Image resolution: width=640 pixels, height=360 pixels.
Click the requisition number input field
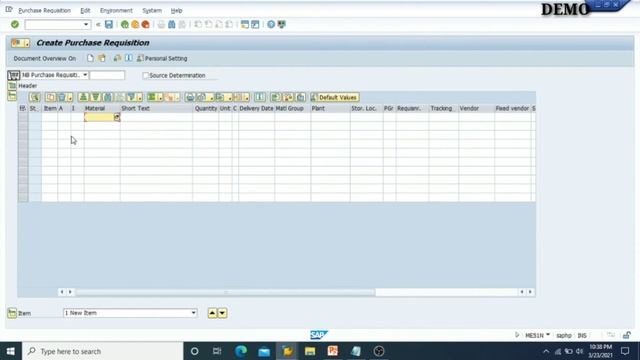107,75
